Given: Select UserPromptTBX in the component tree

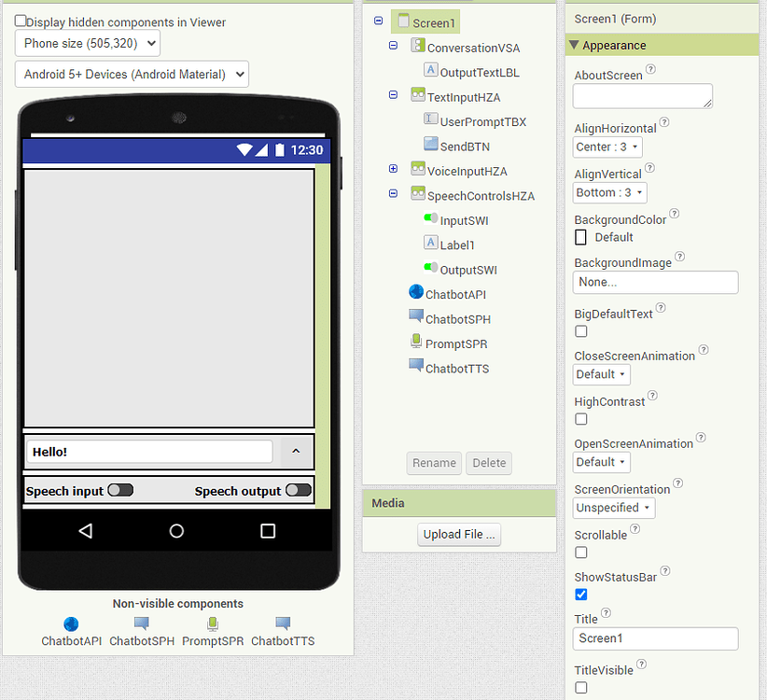Looking at the screenshot, I should pyautogui.click(x=482, y=121).
